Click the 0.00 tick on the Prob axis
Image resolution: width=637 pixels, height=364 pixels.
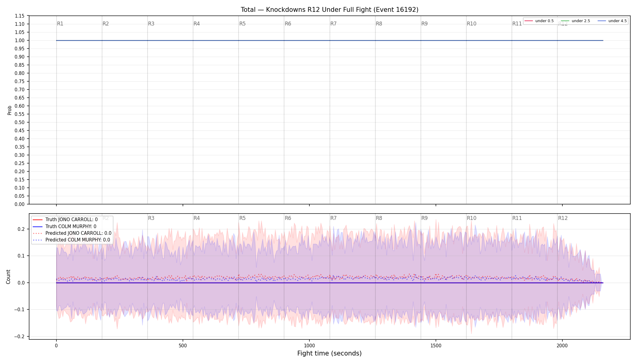20,204
